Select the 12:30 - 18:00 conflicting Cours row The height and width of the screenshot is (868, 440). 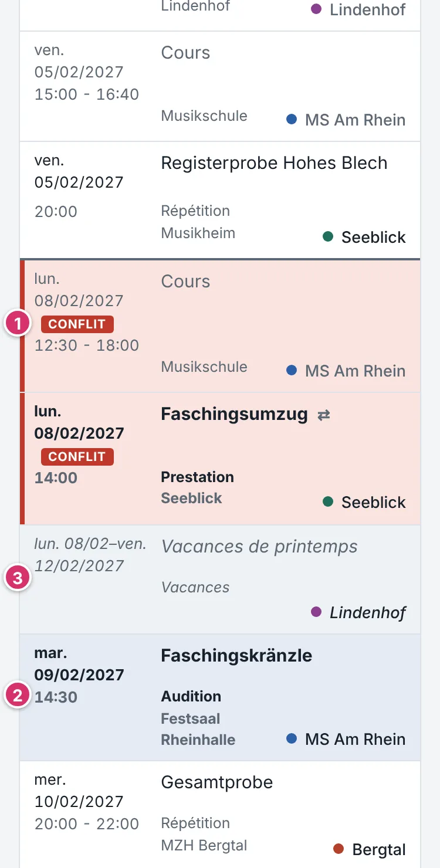point(220,325)
